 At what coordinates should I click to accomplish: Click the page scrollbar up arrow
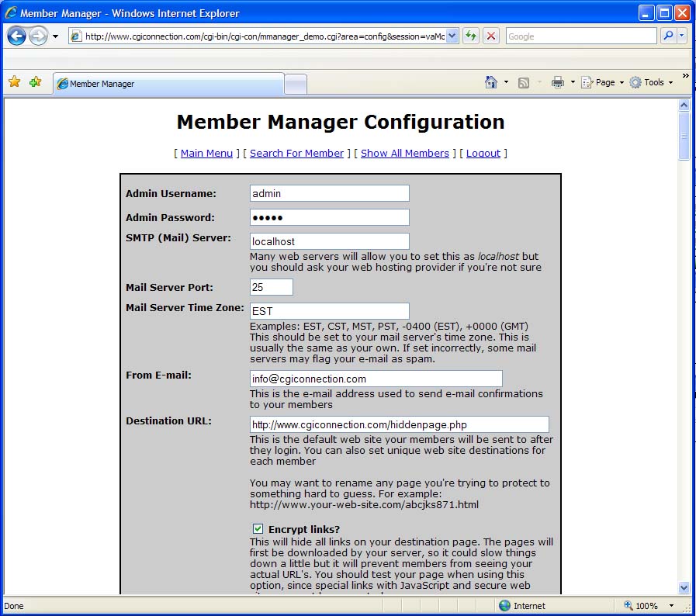tap(684, 106)
